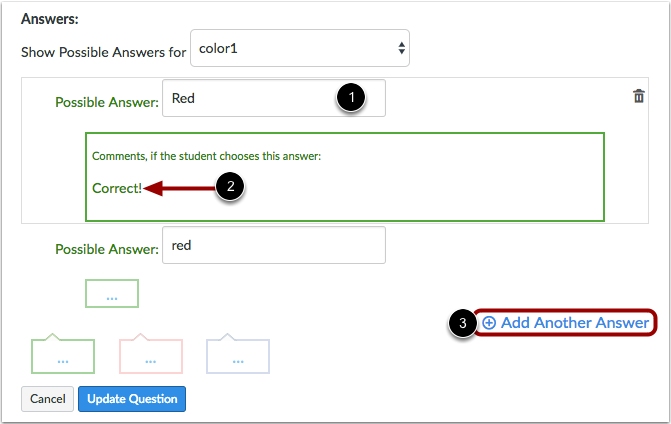Click the black number 3 annotation marker
Image resolution: width=671 pixels, height=424 pixels.
463,323
